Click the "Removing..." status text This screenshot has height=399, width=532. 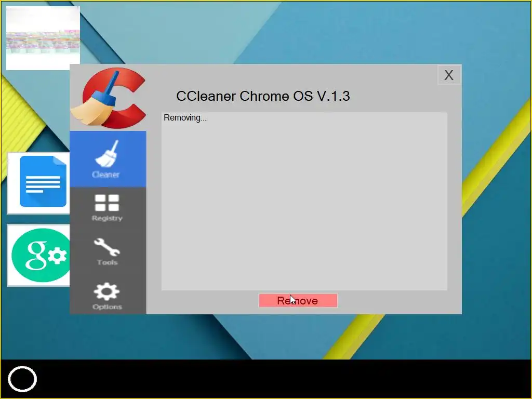coord(185,118)
